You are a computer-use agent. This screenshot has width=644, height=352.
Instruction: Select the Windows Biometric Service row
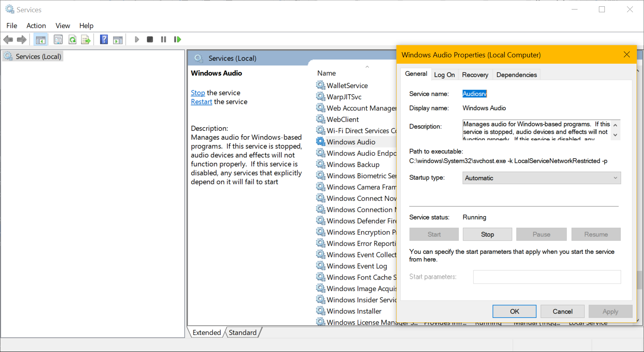356,176
